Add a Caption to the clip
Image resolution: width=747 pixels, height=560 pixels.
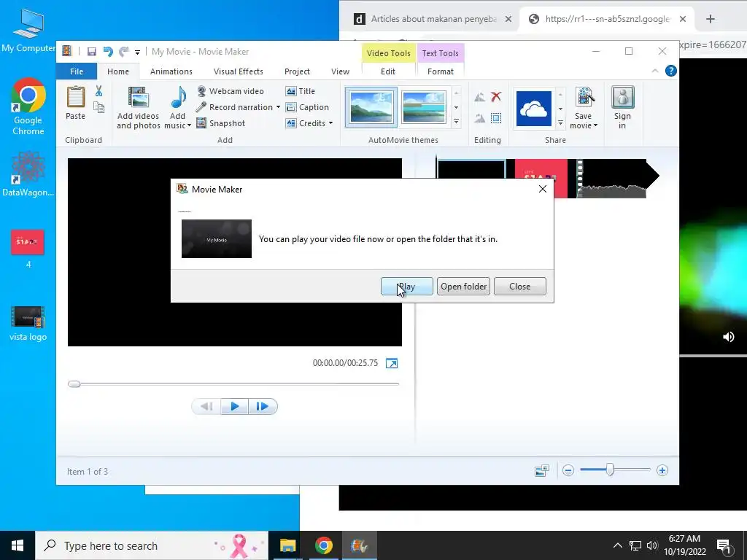tap(307, 107)
